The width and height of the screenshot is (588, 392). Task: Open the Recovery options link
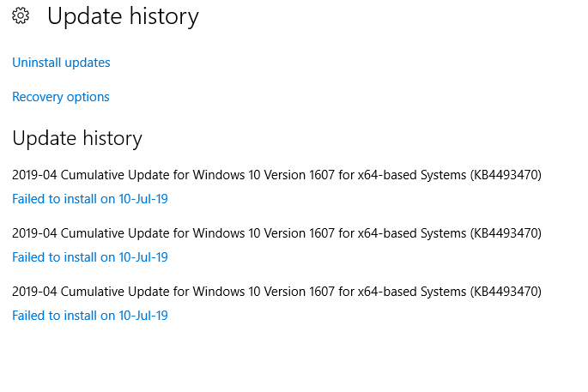[x=61, y=97]
